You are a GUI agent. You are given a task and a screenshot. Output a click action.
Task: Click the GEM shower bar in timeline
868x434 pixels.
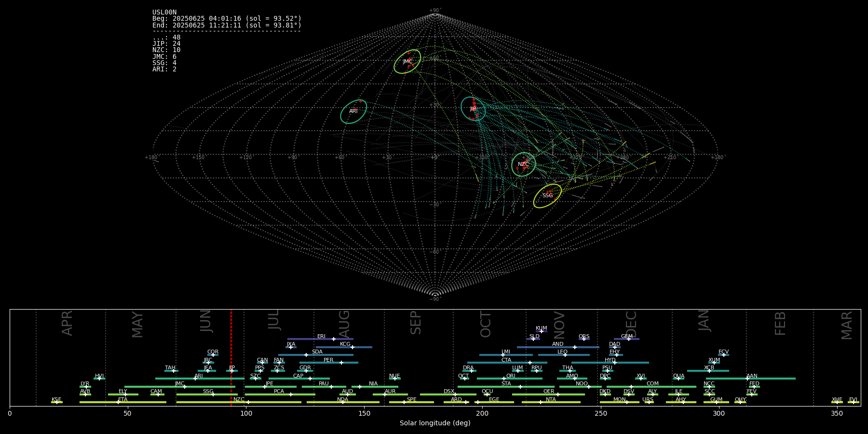coord(626,339)
